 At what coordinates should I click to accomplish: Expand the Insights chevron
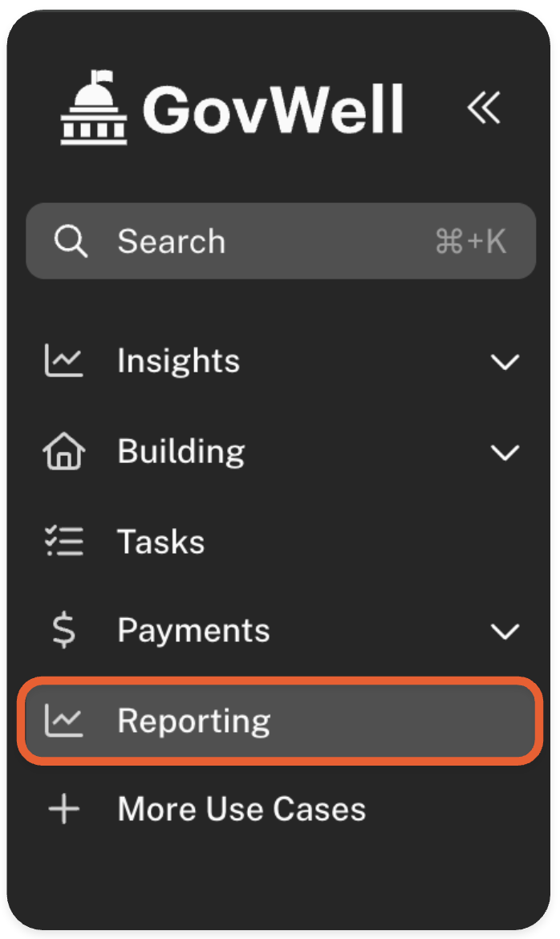click(x=505, y=362)
